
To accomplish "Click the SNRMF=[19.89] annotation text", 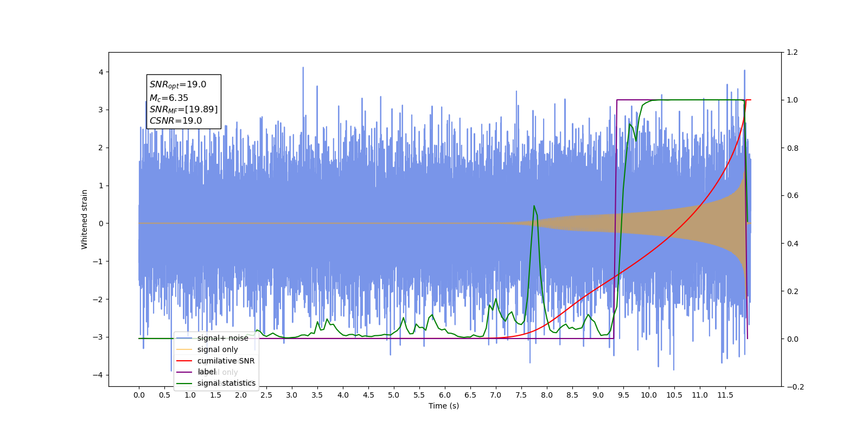I will 183,110.
